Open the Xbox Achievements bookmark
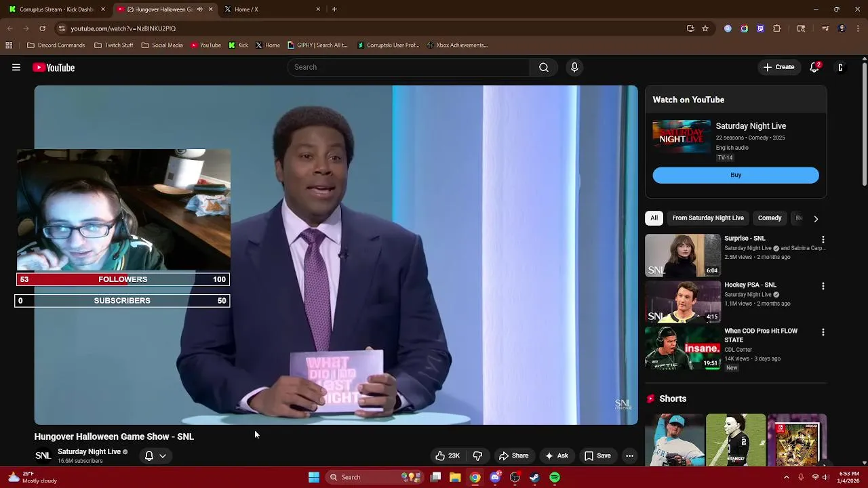This screenshot has width=868, height=488. 457,45
